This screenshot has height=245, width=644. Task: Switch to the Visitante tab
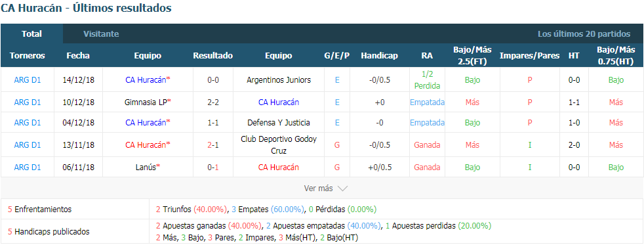coord(101,34)
